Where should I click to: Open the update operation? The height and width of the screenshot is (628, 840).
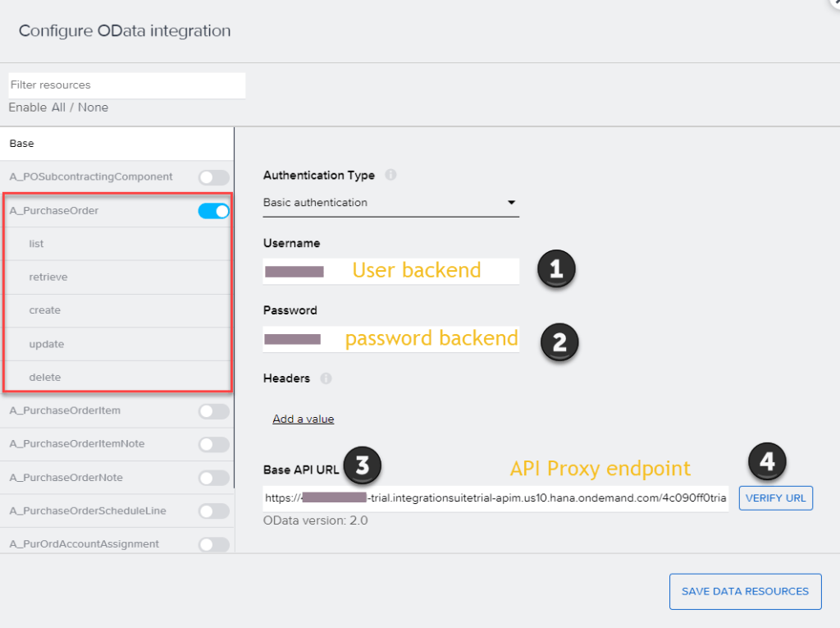(46, 344)
